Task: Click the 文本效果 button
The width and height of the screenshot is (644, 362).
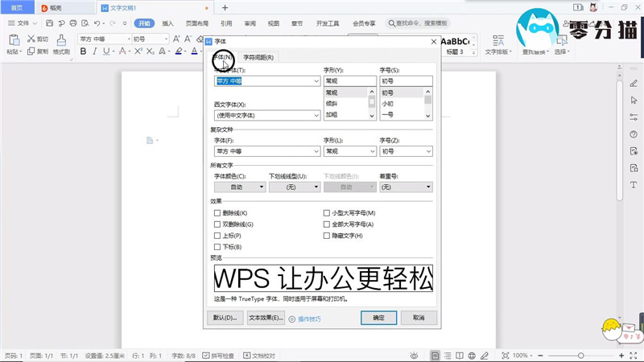Action: point(266,318)
